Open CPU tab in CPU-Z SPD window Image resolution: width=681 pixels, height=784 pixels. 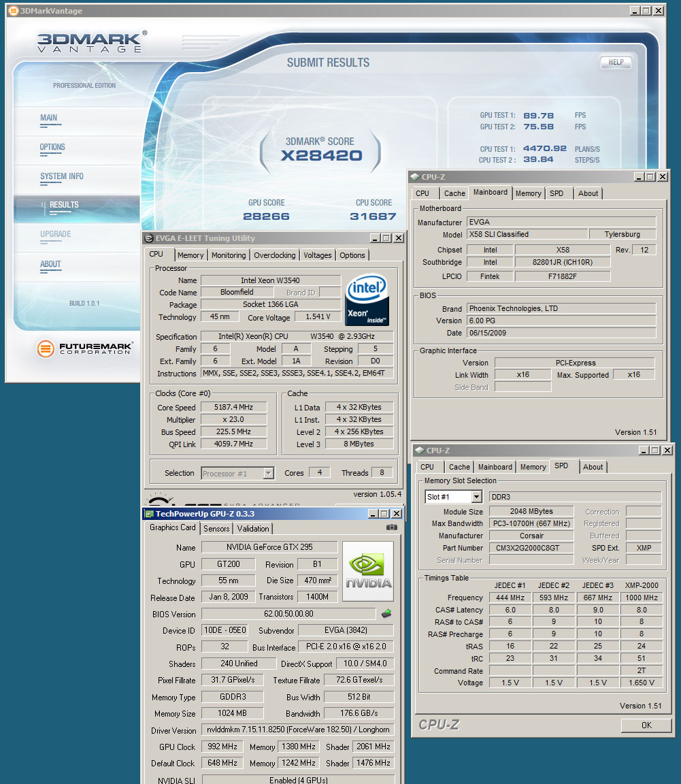click(x=427, y=467)
